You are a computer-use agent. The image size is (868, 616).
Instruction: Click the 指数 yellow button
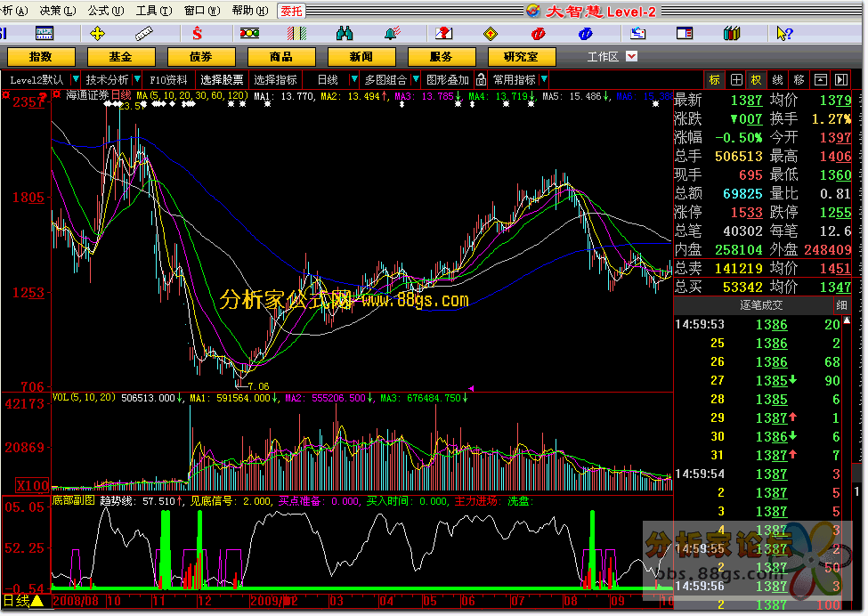click(41, 56)
